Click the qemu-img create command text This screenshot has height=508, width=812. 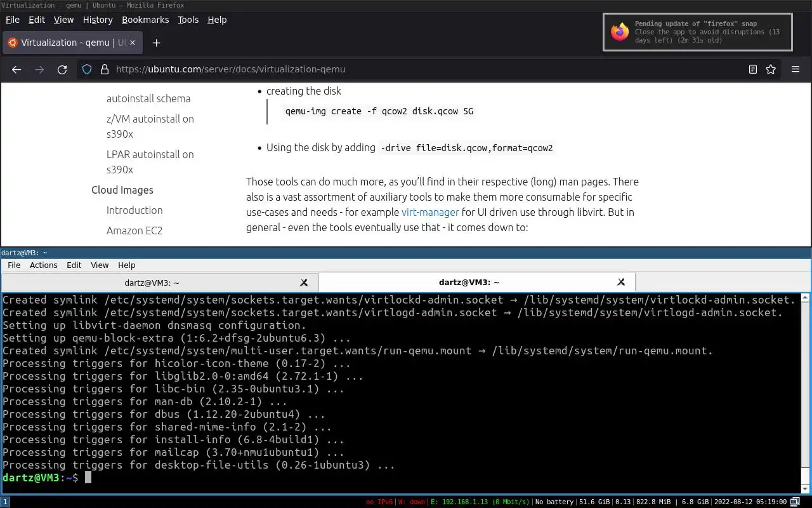(x=379, y=111)
